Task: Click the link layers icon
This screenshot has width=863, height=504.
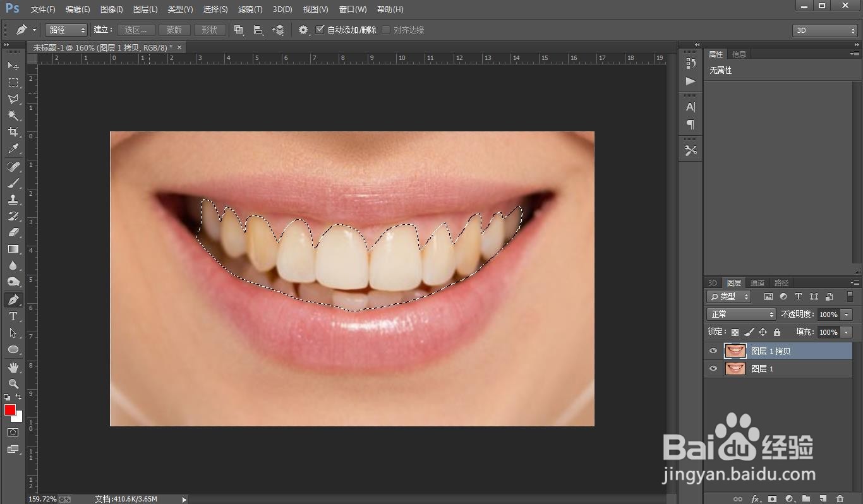Action: (737, 499)
